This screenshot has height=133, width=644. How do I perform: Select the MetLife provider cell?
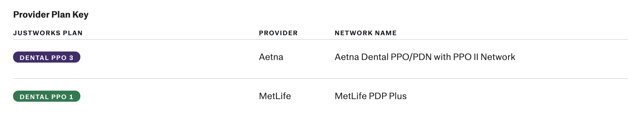(x=275, y=96)
